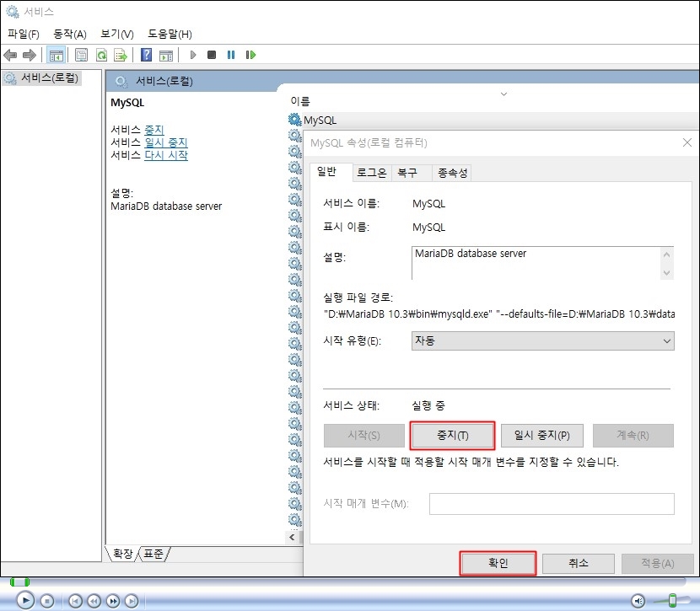Viewport: 700px width, 611px height.
Task: Expand the 시작 유형 dropdown set to 자동
Action: pyautogui.click(x=542, y=340)
